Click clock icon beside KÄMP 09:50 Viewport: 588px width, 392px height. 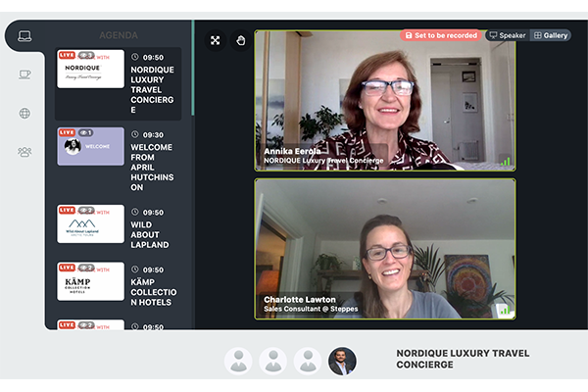pyautogui.click(x=135, y=269)
